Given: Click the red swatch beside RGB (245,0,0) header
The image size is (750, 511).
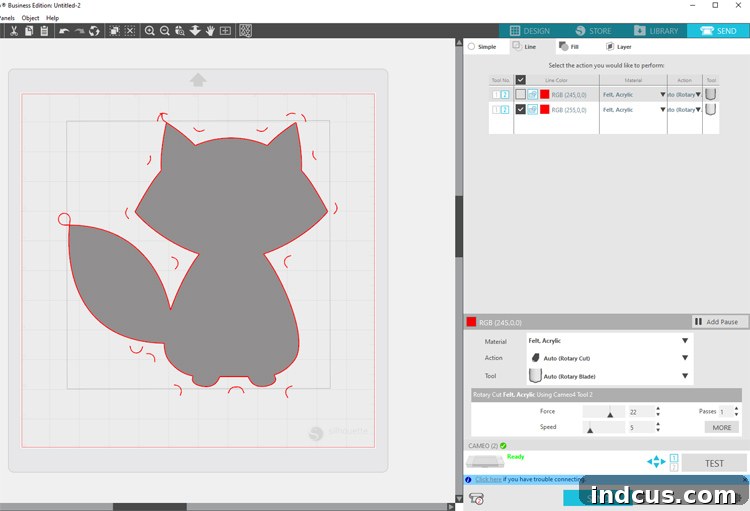Looking at the screenshot, I should [x=471, y=322].
